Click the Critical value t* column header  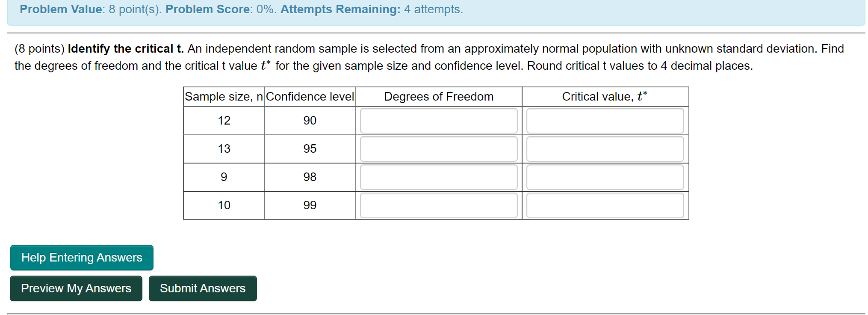(x=605, y=97)
